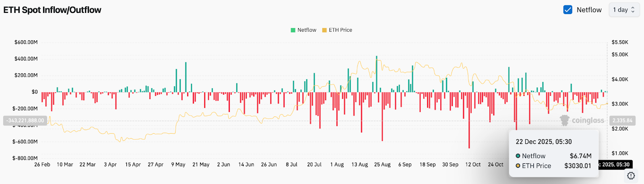Viewport: 644px width, 184px height.
Task: Uncheck the Netflow checkbox
Action: click(568, 10)
